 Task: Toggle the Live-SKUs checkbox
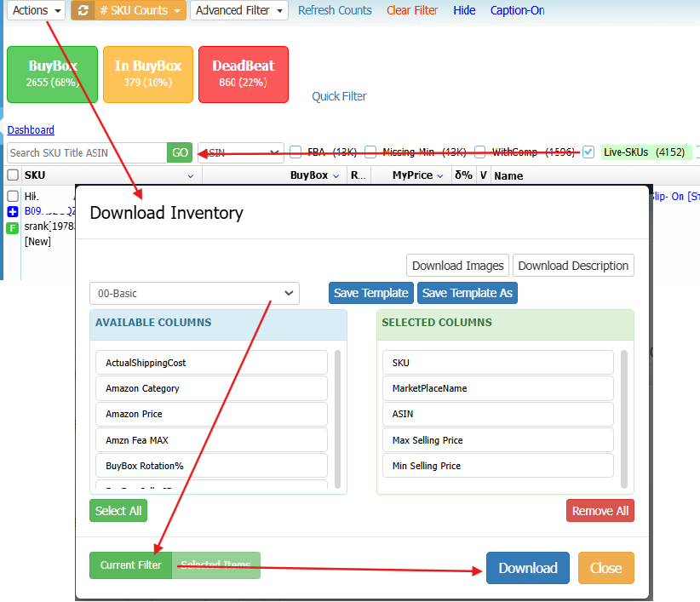pyautogui.click(x=588, y=152)
